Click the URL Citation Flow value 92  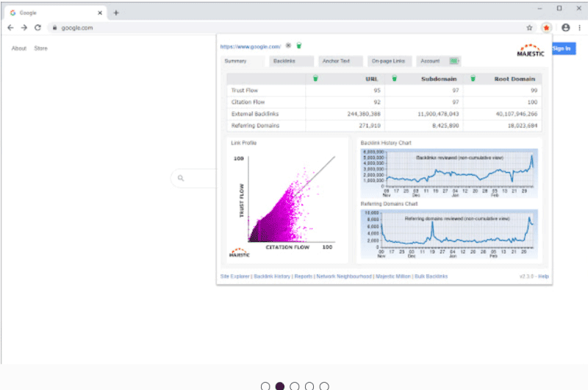tap(377, 102)
